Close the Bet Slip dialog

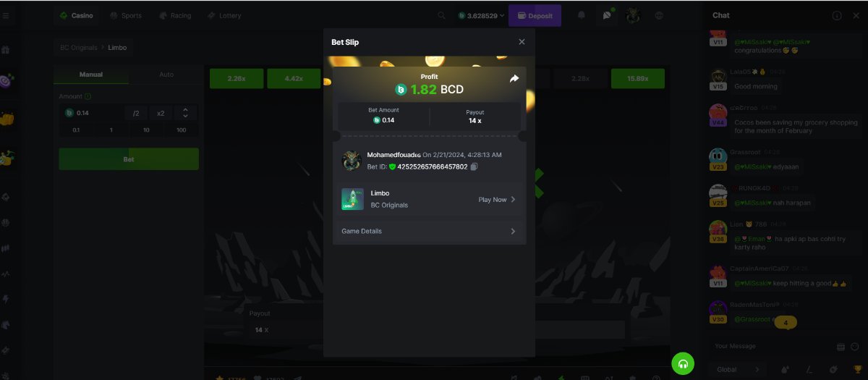[522, 42]
